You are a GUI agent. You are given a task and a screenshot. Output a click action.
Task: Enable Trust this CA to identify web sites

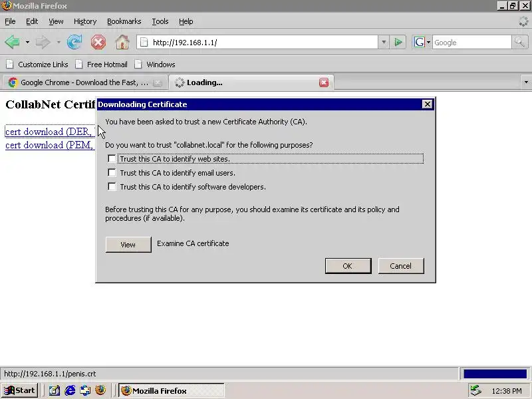112,159
